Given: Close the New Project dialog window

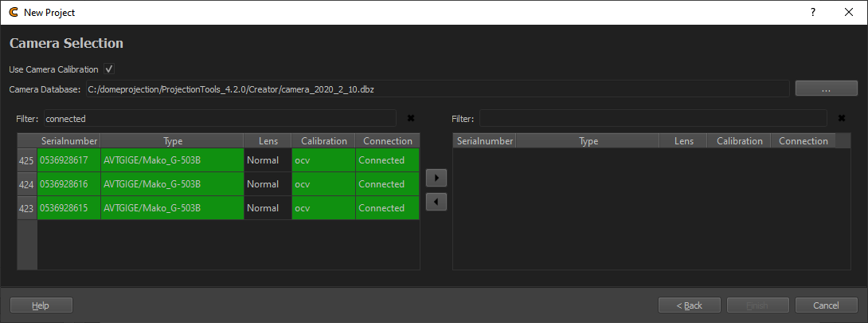Looking at the screenshot, I should [847, 13].
